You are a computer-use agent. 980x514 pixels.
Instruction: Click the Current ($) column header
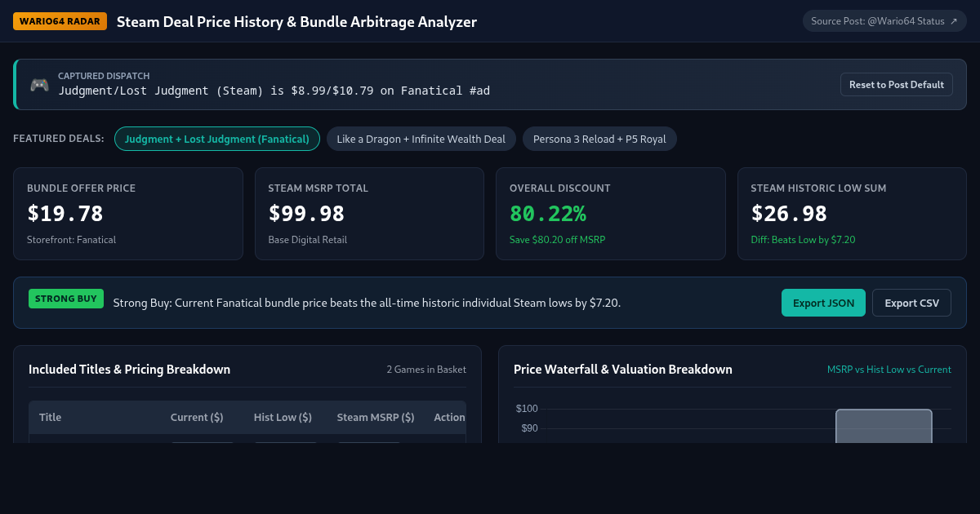197,417
